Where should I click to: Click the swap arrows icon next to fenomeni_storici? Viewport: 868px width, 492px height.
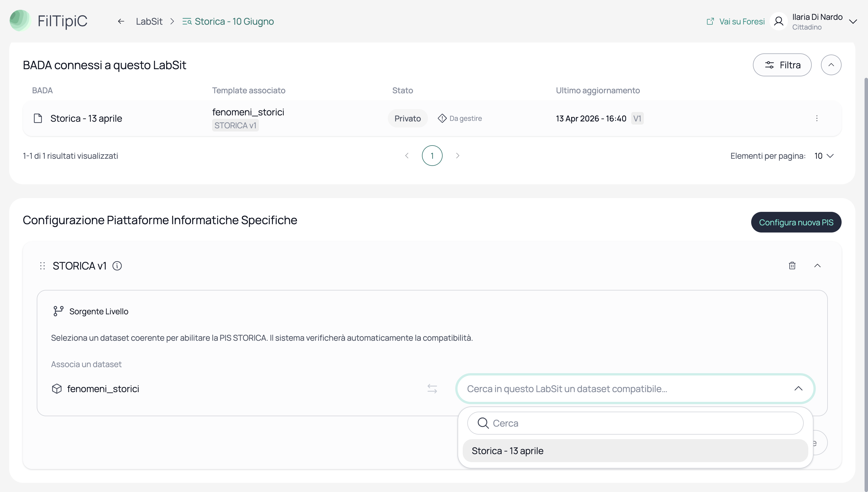432,389
